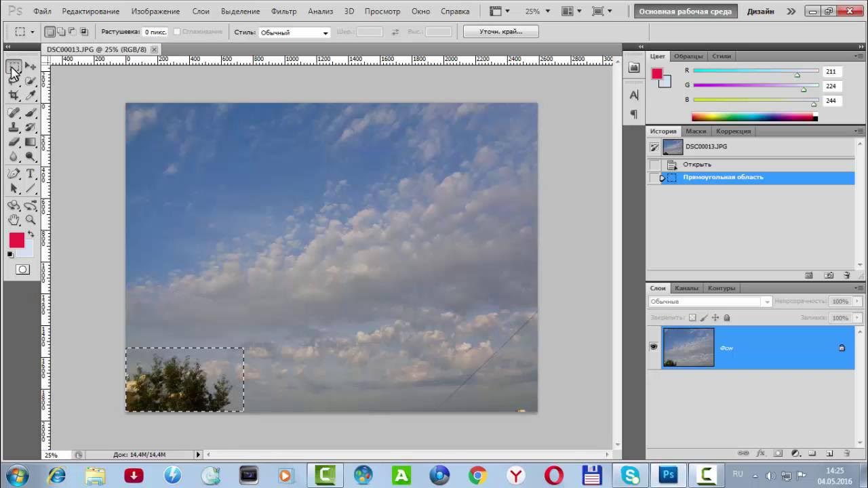
Task: Select the Pen tool
Action: click(14, 174)
